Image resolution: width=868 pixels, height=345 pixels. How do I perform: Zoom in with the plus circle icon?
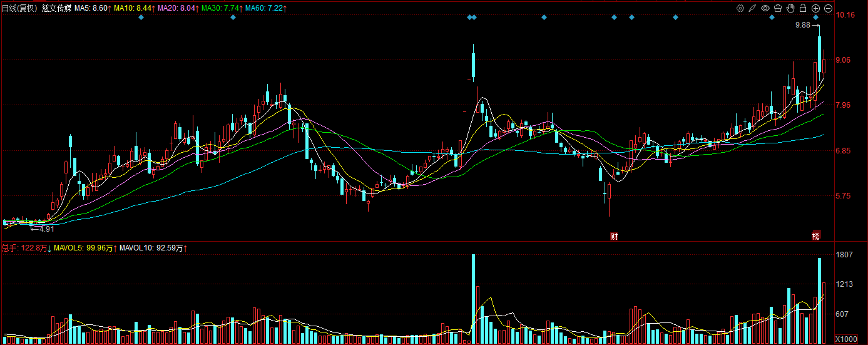point(815,8)
